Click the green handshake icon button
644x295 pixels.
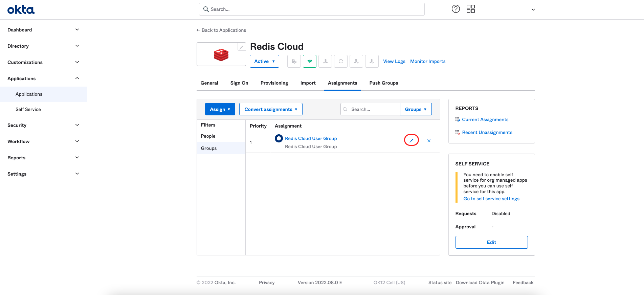point(309,61)
